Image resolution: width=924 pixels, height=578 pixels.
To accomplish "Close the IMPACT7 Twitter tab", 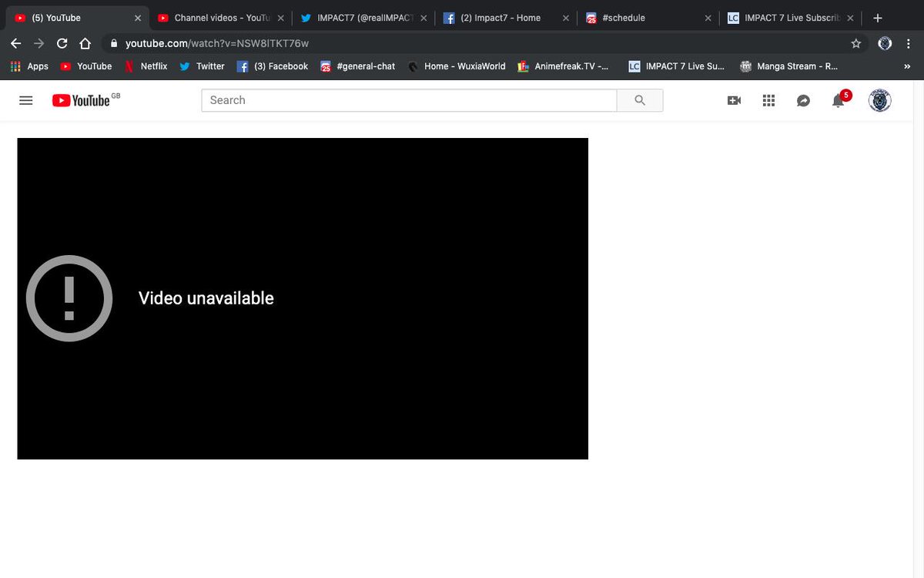I will (423, 18).
